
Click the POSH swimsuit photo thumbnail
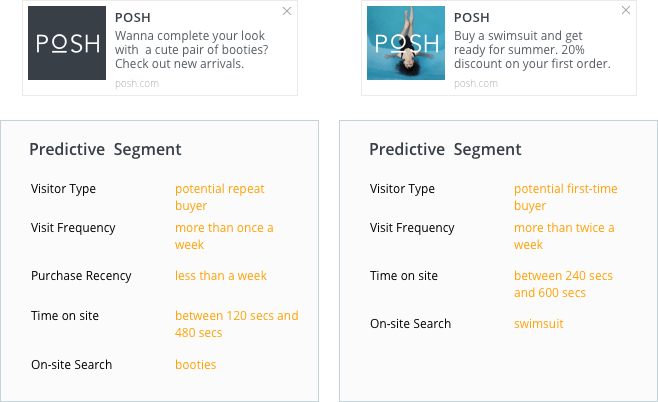click(x=406, y=43)
